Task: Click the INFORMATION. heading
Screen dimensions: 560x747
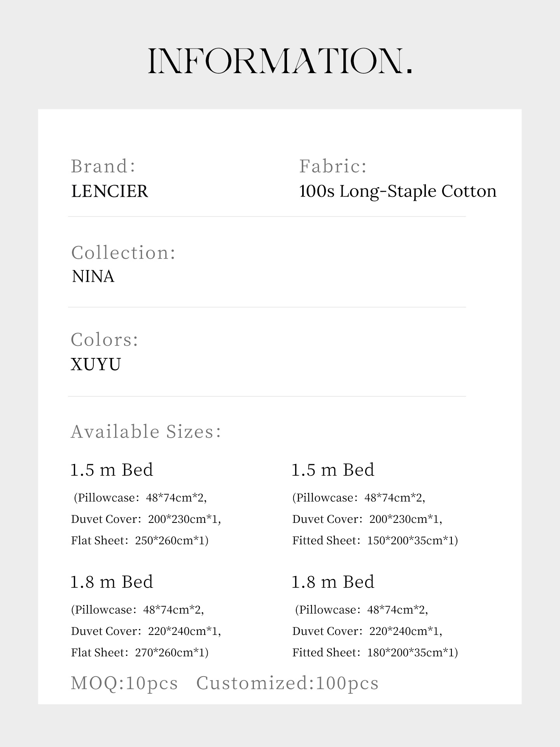Action: coord(280,61)
